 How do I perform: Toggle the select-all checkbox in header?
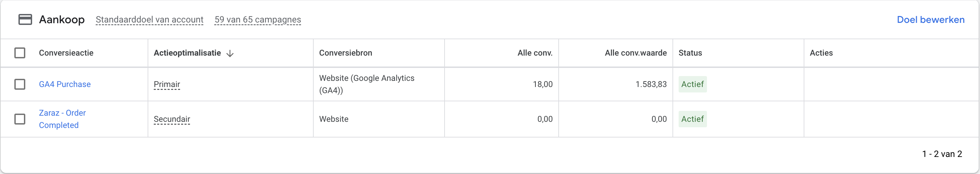coord(20,53)
